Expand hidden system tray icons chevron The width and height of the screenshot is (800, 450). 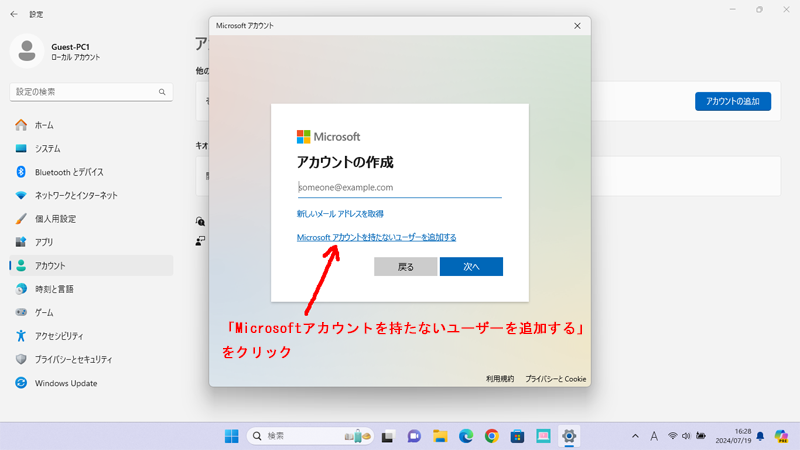635,436
